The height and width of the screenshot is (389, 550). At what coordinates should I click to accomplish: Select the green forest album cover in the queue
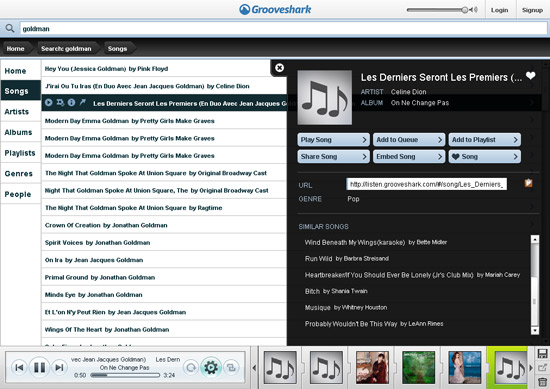[418, 367]
